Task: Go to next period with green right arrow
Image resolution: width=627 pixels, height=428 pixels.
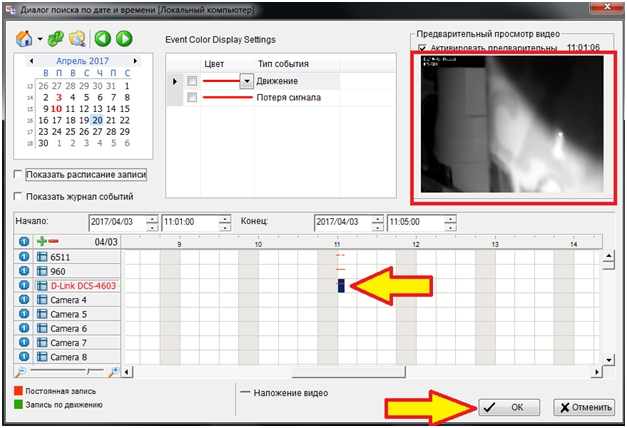Action: point(124,39)
